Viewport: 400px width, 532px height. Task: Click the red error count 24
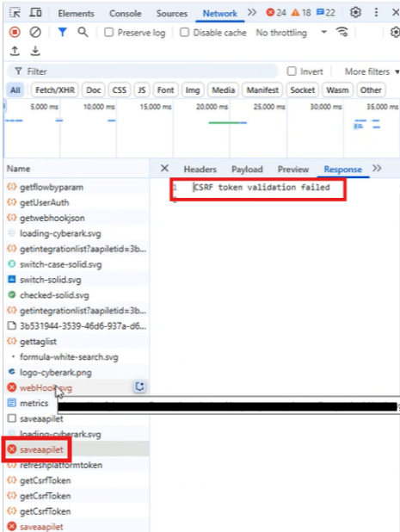pyautogui.click(x=276, y=13)
